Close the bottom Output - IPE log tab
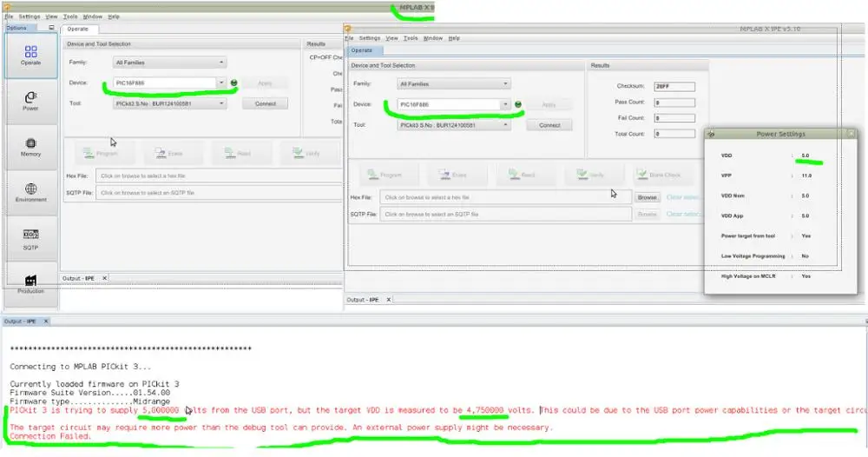 pyautogui.click(x=46, y=321)
